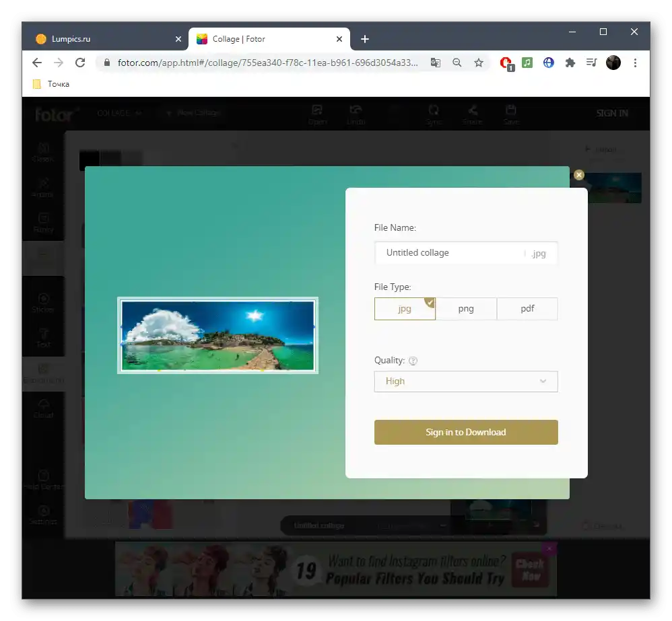Show the Quality help question mark
Image resolution: width=672 pixels, height=621 pixels.
point(413,361)
